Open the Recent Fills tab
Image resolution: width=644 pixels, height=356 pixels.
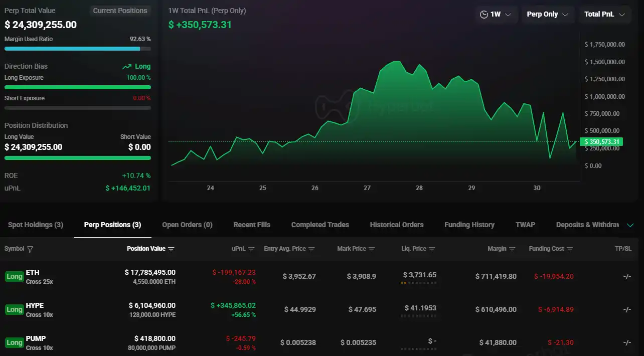tap(252, 225)
